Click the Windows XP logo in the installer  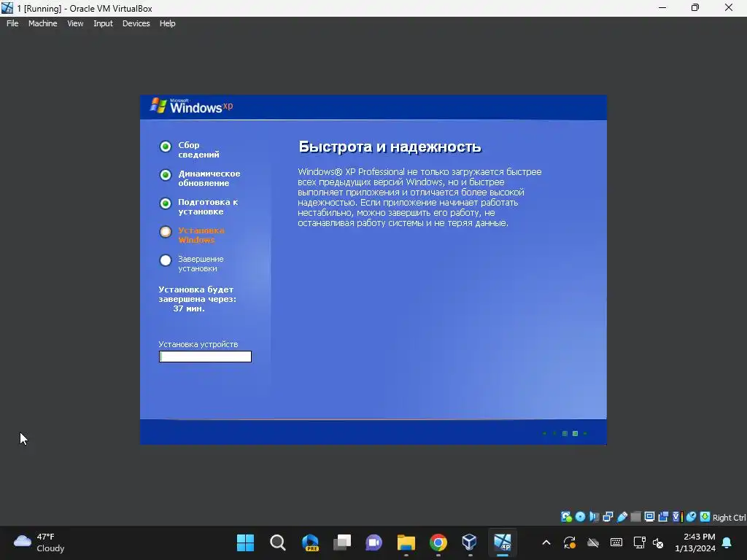tap(192, 106)
